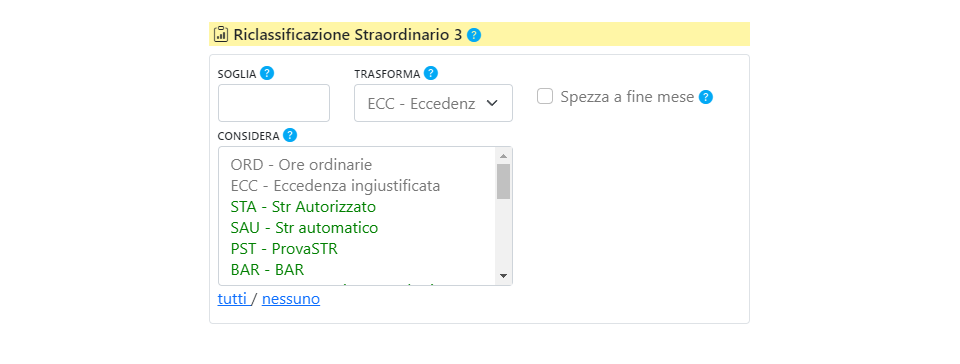960x364 pixels.
Task: Click the CONSIDERA help question mark
Action: tap(290, 135)
